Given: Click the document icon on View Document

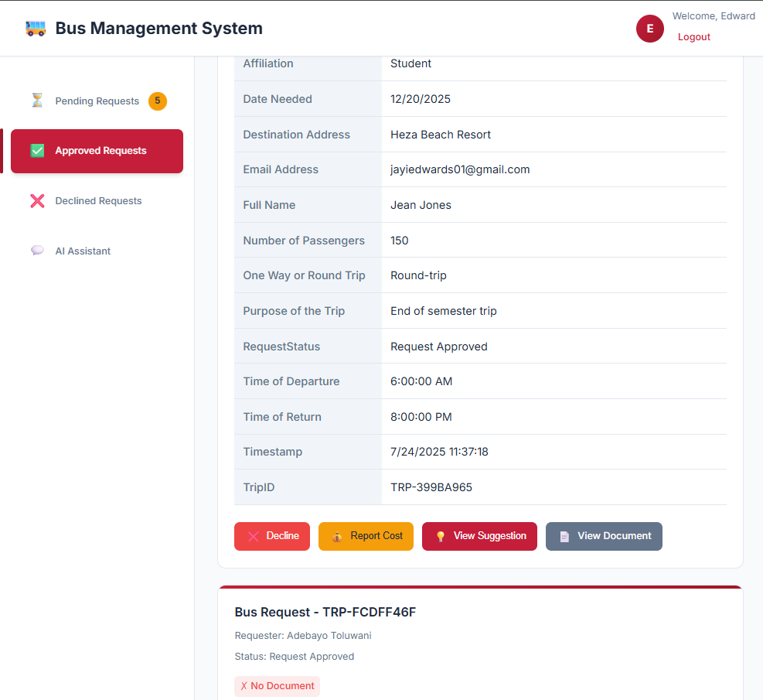Looking at the screenshot, I should tap(564, 536).
